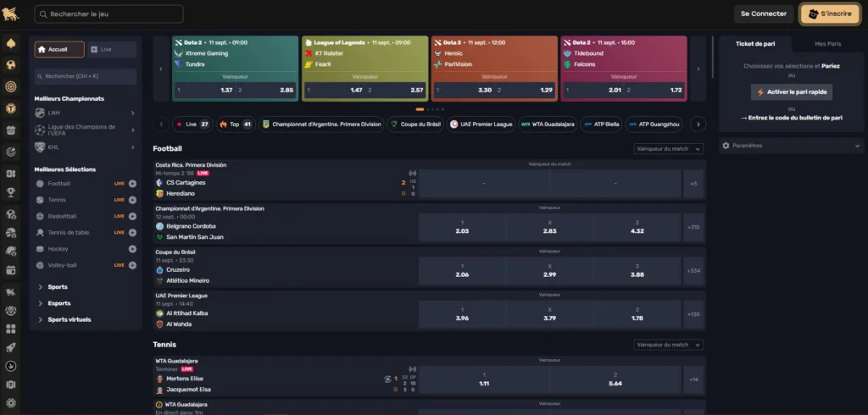
Task: Launch the rocket icon in sidebar
Action: point(10,347)
